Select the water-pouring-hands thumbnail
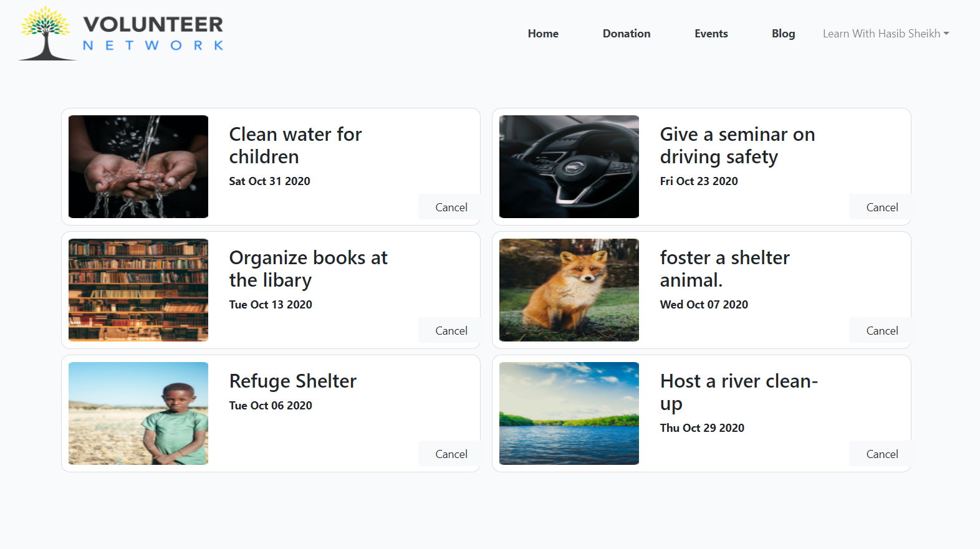This screenshot has height=549, width=980. coord(138,166)
